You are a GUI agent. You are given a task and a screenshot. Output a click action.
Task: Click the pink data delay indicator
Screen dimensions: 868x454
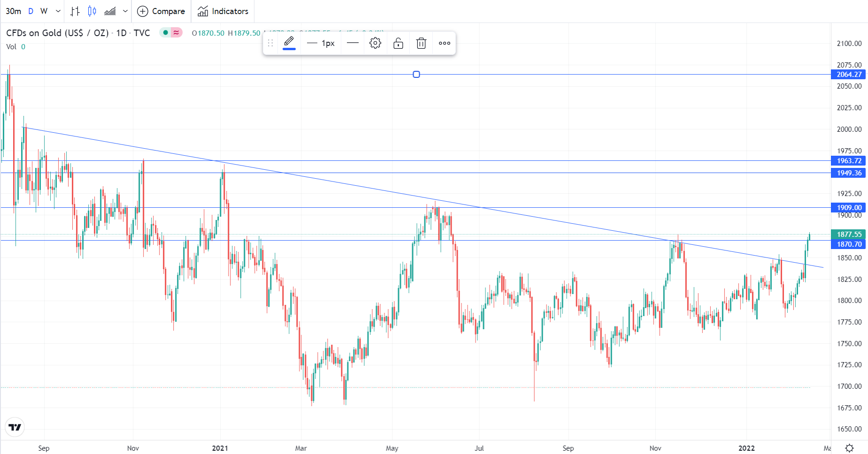tap(177, 32)
